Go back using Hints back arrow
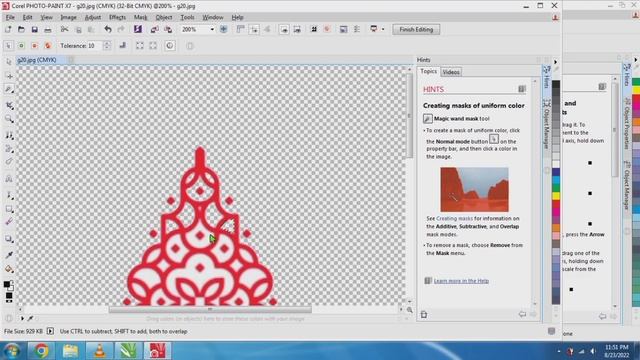The height and width of the screenshot is (360, 640). 522,314
